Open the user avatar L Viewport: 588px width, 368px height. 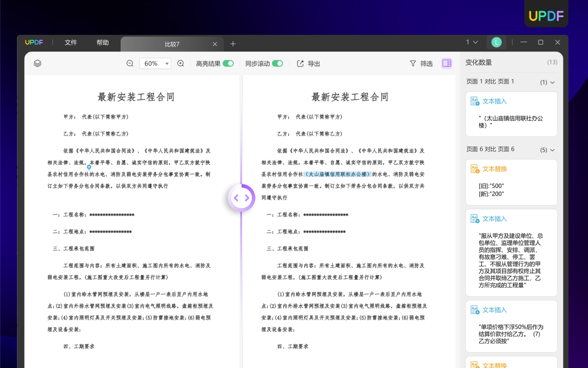tap(496, 42)
